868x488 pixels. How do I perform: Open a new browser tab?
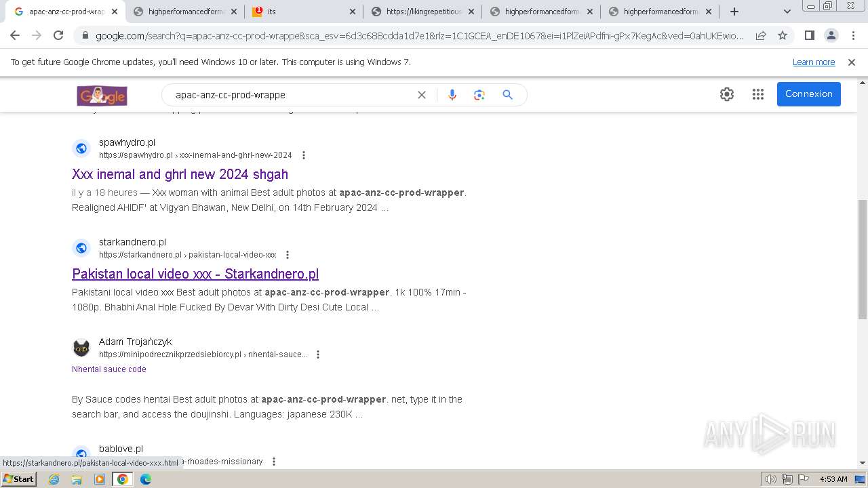[x=734, y=12]
